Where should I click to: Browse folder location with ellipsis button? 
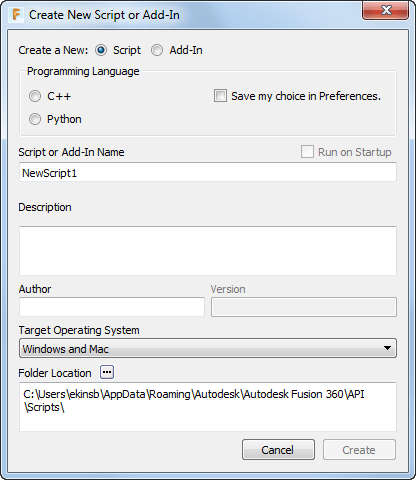pos(107,372)
